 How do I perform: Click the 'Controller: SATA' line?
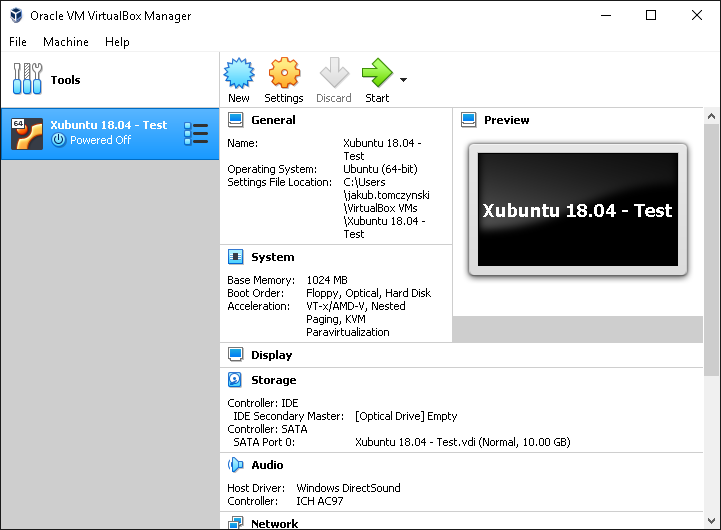(x=267, y=429)
